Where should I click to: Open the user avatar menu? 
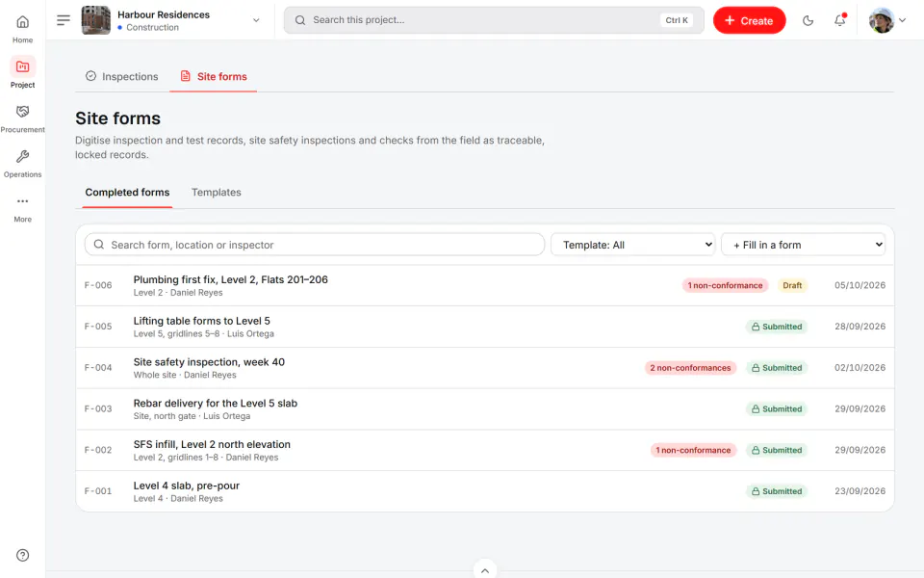[882, 20]
